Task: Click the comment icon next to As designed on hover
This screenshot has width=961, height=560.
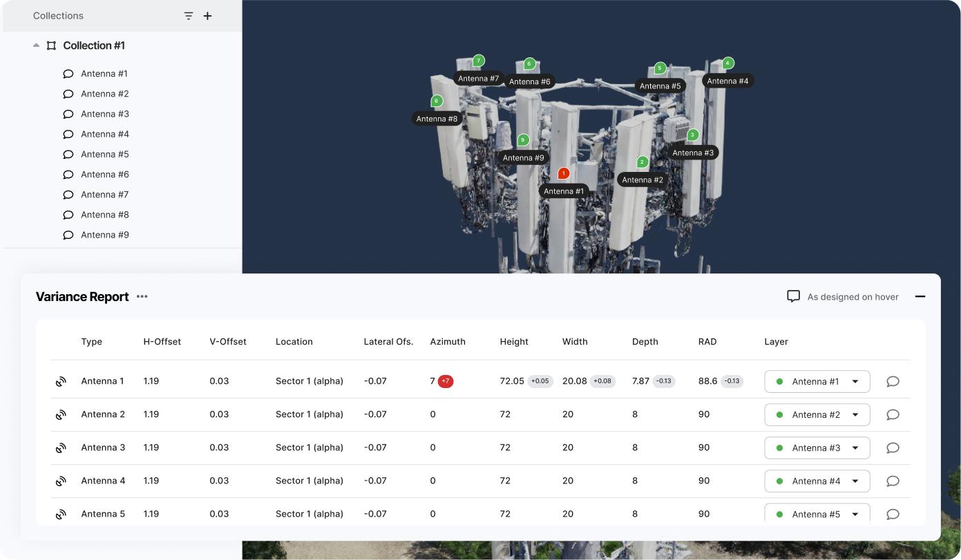Action: (x=792, y=296)
